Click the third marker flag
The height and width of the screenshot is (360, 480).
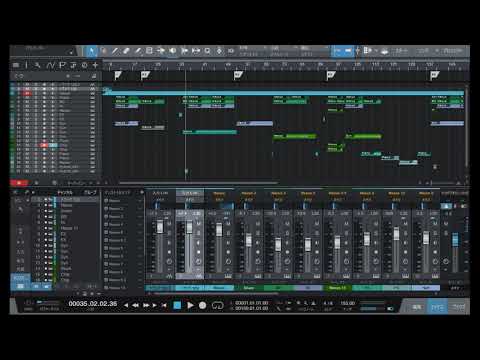[x=238, y=75]
